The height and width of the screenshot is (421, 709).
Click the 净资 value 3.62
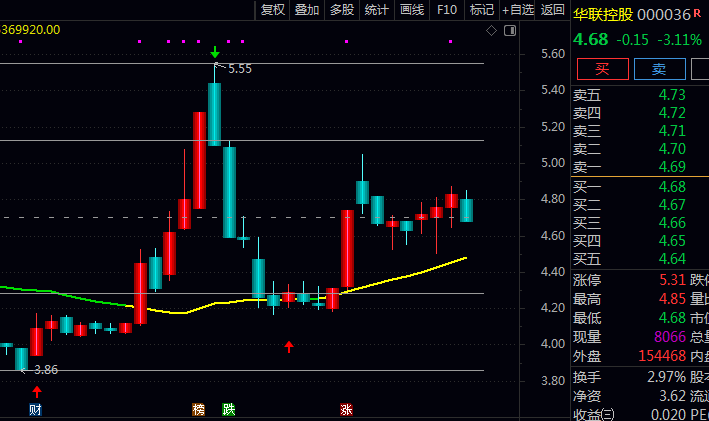pyautogui.click(x=672, y=396)
